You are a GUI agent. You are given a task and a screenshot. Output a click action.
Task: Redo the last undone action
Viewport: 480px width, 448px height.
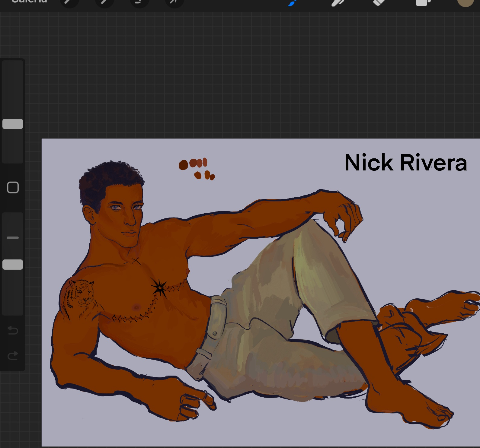pos(13,356)
